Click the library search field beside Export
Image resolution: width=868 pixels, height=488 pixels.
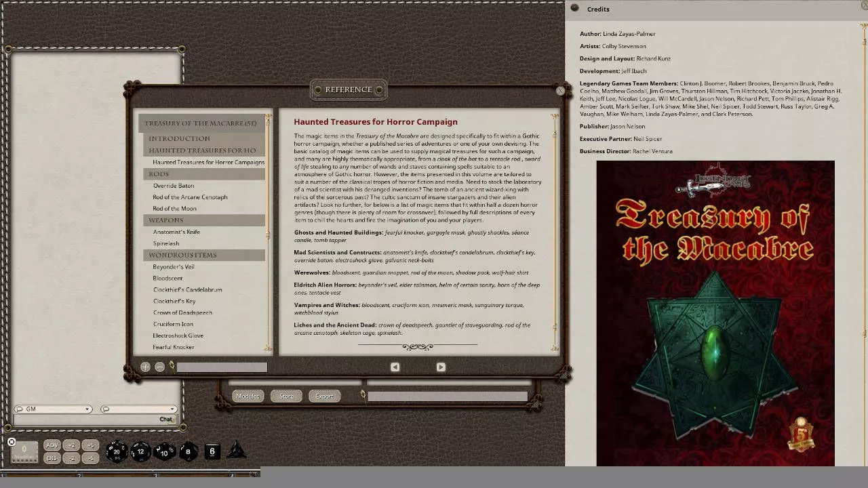pos(448,396)
